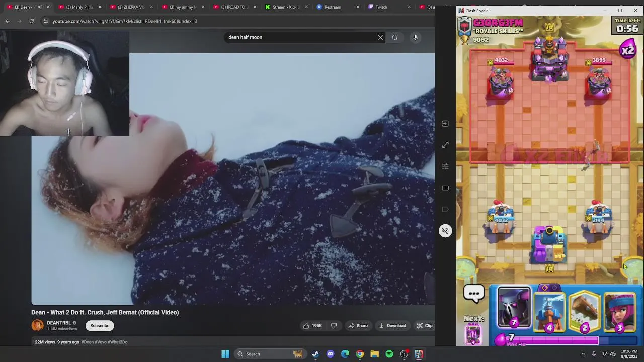The height and width of the screenshot is (362, 644).
Task: Switch to my ammy tab
Action: pos(183,7)
